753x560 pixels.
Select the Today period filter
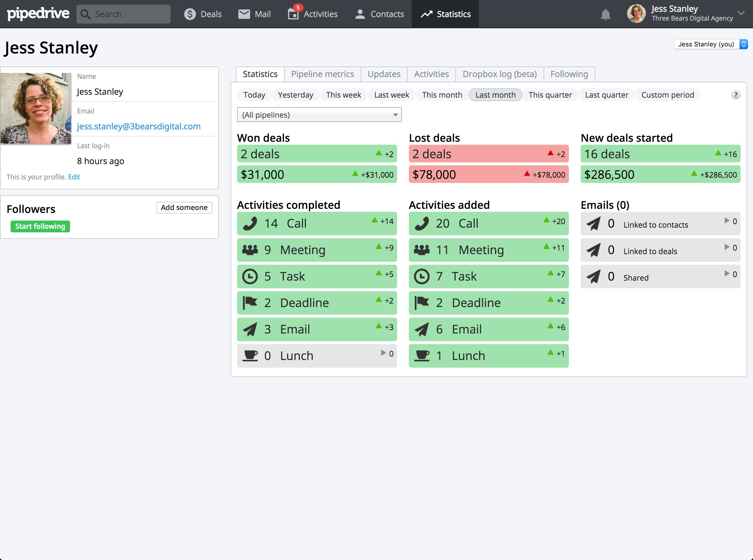click(x=254, y=95)
